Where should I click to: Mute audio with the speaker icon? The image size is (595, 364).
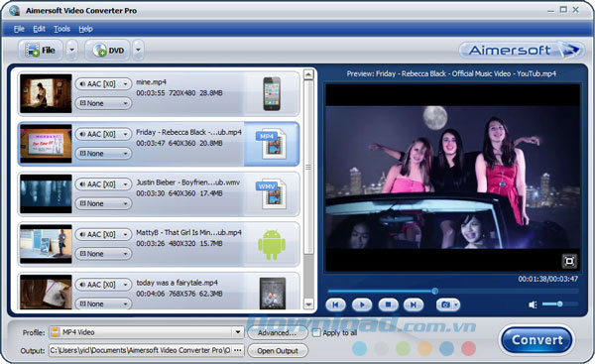(534, 304)
